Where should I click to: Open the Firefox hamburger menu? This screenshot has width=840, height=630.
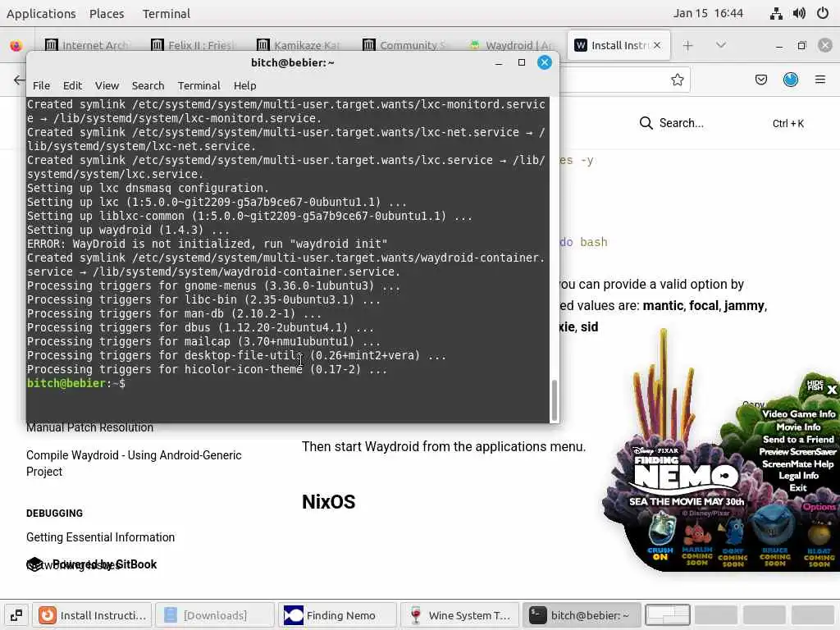click(820, 80)
